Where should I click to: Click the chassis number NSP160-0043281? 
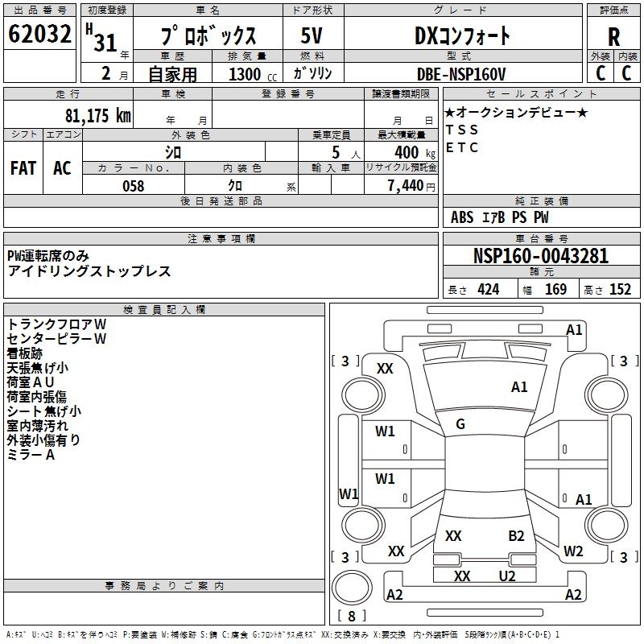point(541,255)
